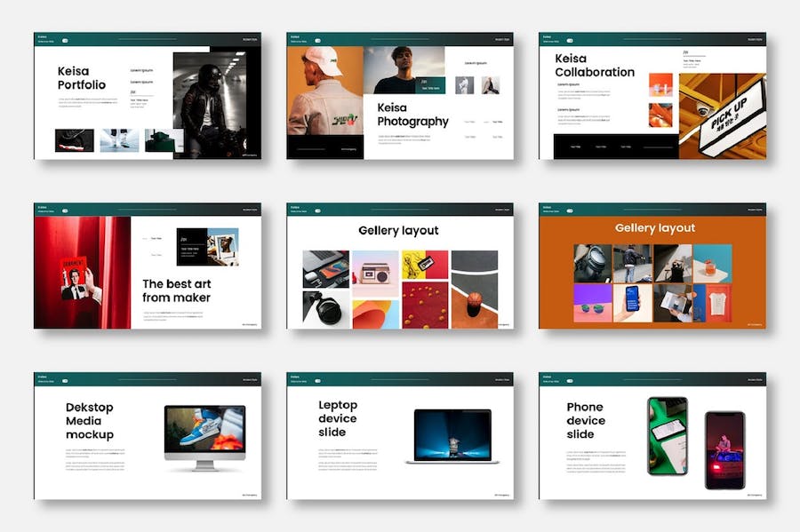Select the red sneaker thumbnail on Portfolio slide
Viewport: 800px width, 532px height.
click(x=75, y=140)
